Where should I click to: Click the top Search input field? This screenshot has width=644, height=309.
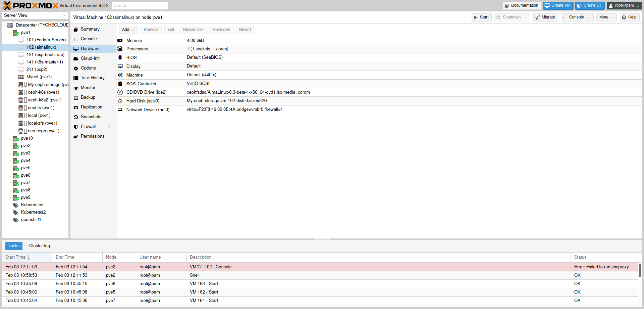[140, 6]
